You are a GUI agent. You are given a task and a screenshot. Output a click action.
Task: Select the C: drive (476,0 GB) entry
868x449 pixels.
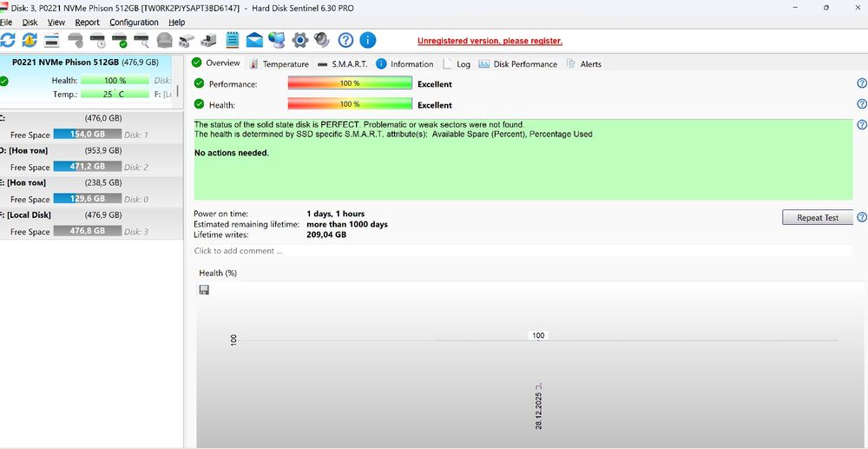click(91, 126)
